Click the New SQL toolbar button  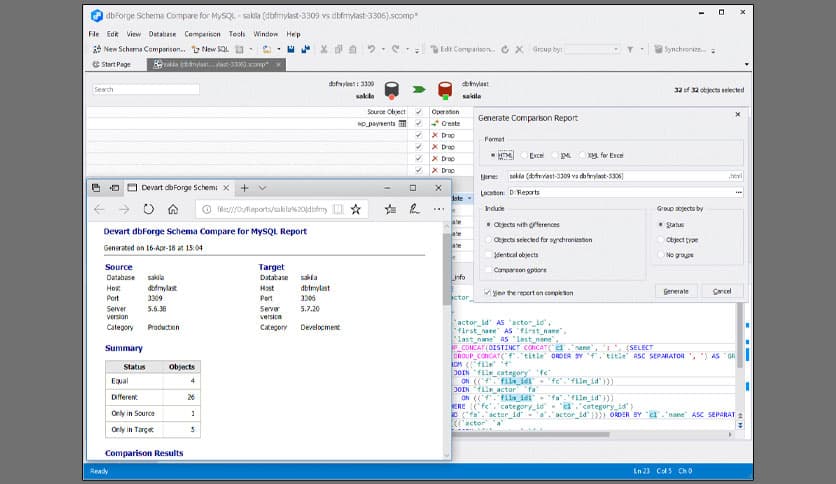pyautogui.click(x=210, y=49)
